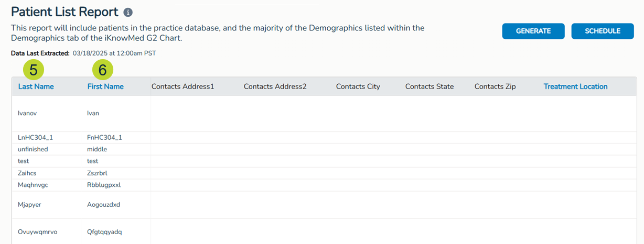
Task: Select the Mjapyer patient row
Action: point(29,205)
